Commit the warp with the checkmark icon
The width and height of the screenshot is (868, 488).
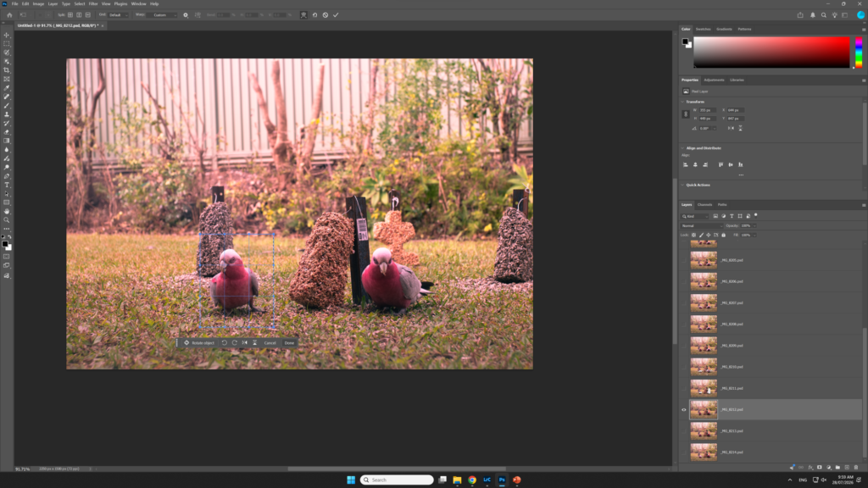(336, 15)
